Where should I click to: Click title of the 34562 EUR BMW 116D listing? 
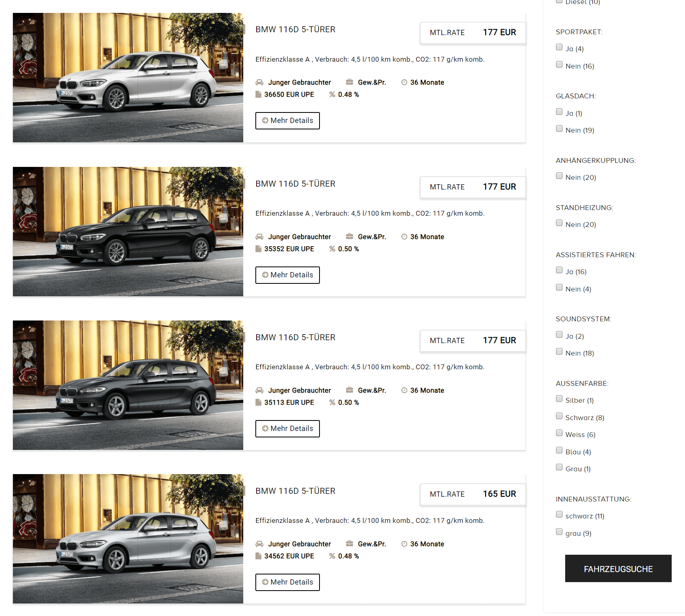point(295,491)
